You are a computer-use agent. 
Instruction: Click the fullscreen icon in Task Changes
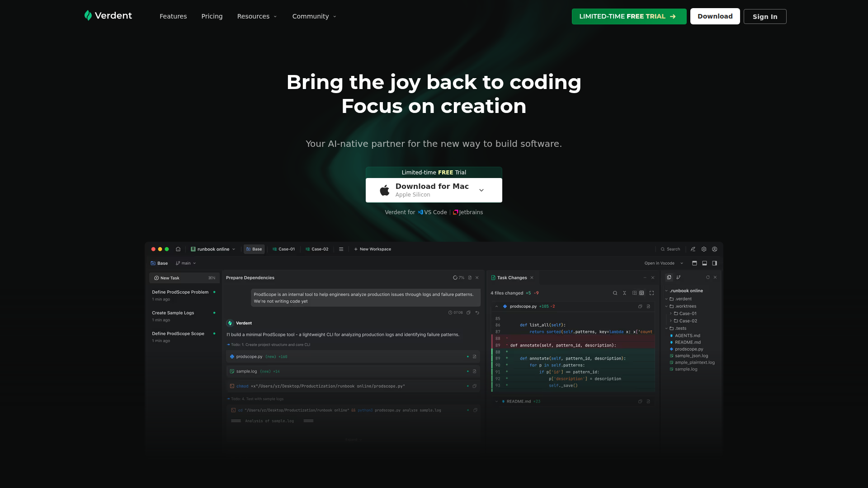pos(651,293)
